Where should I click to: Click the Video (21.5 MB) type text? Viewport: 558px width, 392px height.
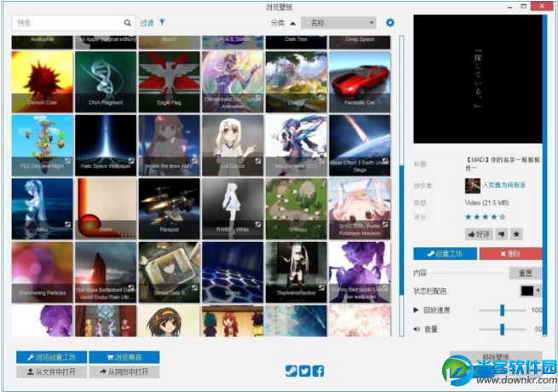pyautogui.click(x=486, y=203)
